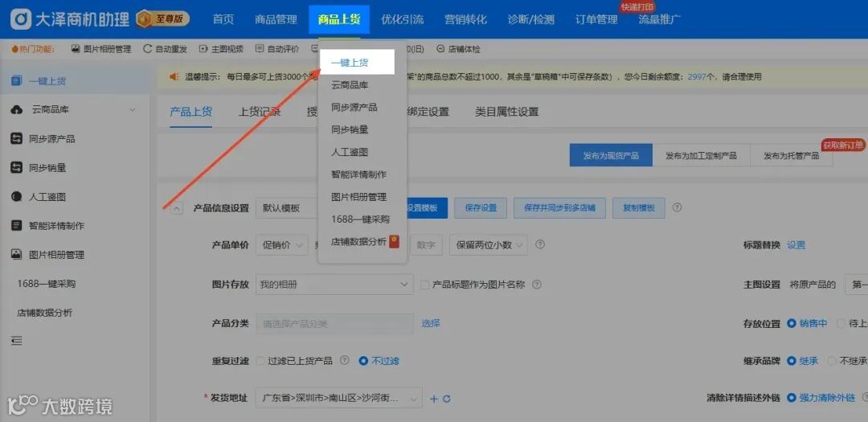Open the 我的相册 album dropdown
This screenshot has width=868, height=422.
click(334, 284)
